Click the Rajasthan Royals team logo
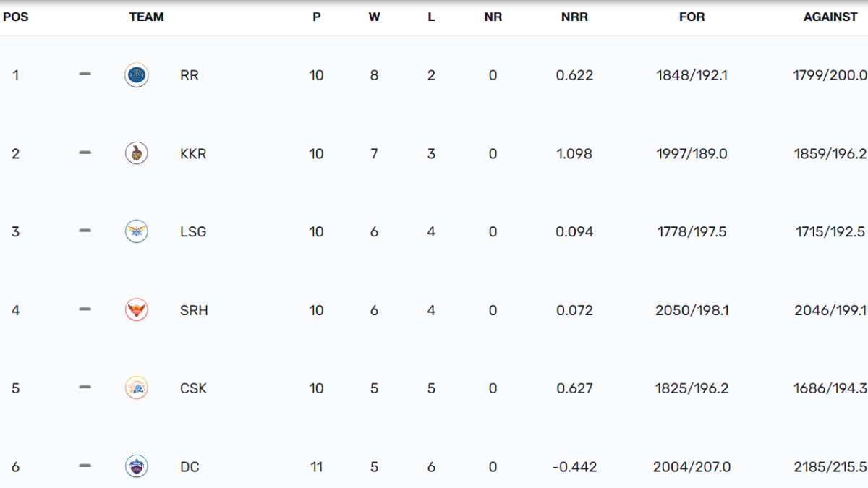The width and height of the screenshot is (868, 488). pos(137,75)
